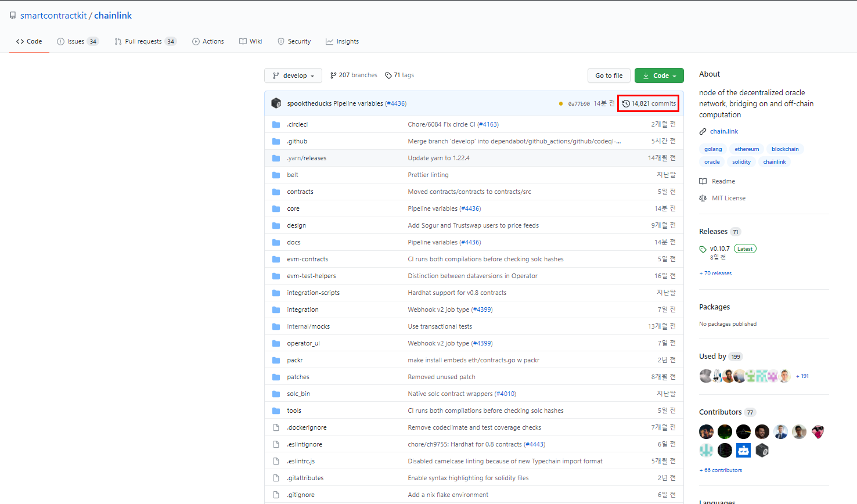Click the golang topic tag
This screenshot has height=504, width=857.
tap(713, 149)
